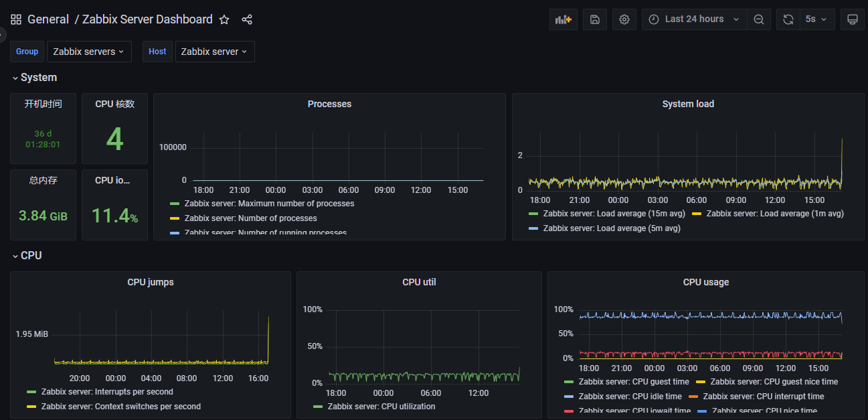
Task: Open the dashboards grid icon
Action: pyautogui.click(x=16, y=19)
